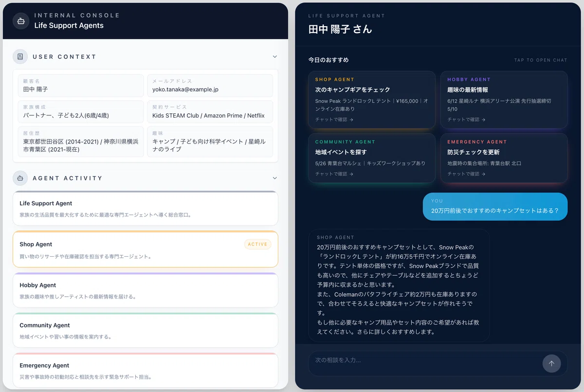Click the User Context document icon
584x392 pixels.
[20, 57]
